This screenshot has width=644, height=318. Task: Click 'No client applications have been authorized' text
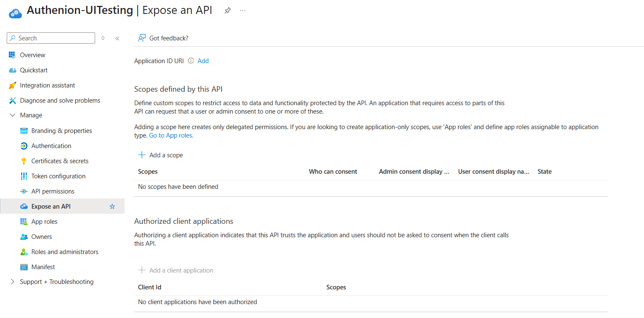(x=197, y=302)
